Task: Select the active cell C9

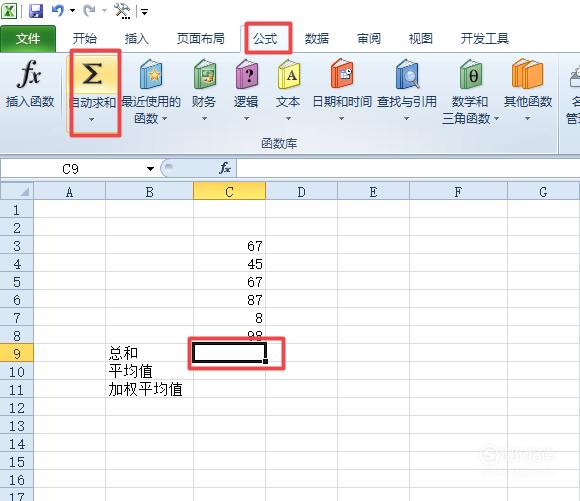Action: point(229,353)
